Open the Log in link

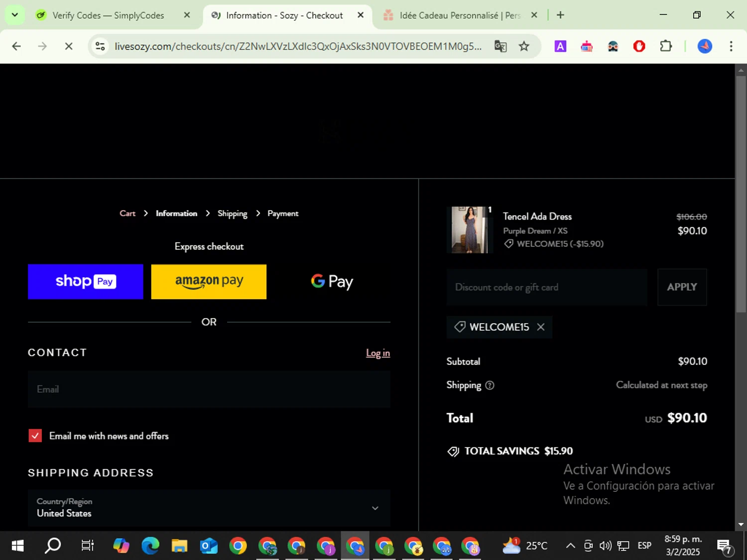click(x=378, y=353)
